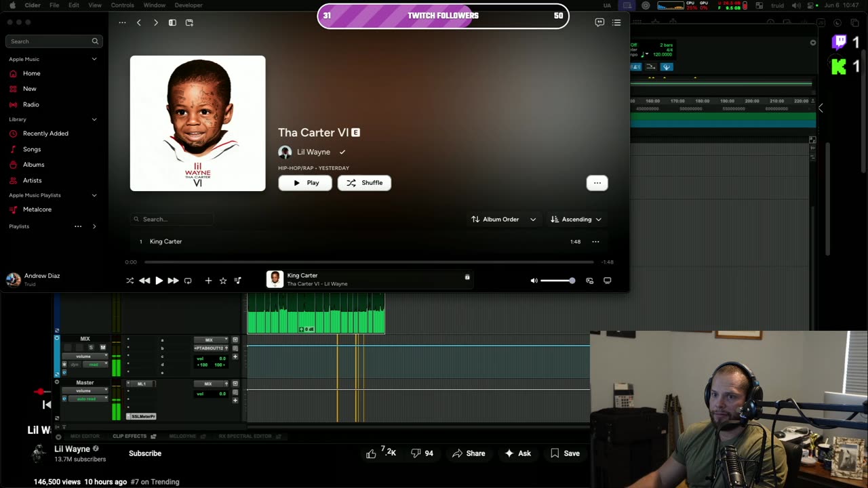Collapse the Library sidebar section
Image resolution: width=868 pixels, height=488 pixels.
tap(94, 119)
